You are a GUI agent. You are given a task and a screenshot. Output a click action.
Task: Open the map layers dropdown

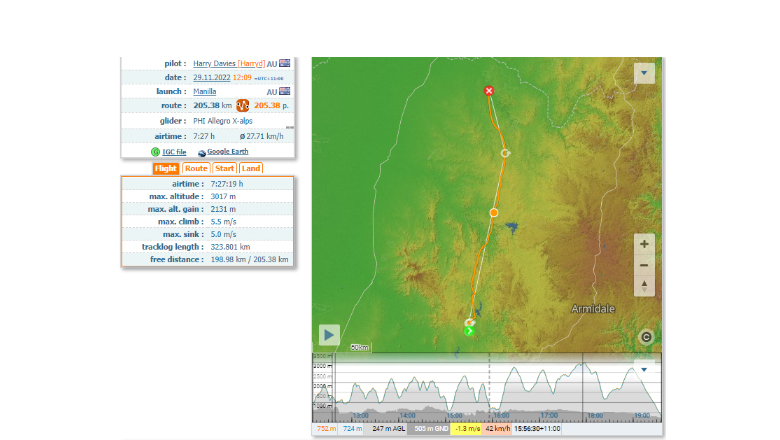click(644, 73)
